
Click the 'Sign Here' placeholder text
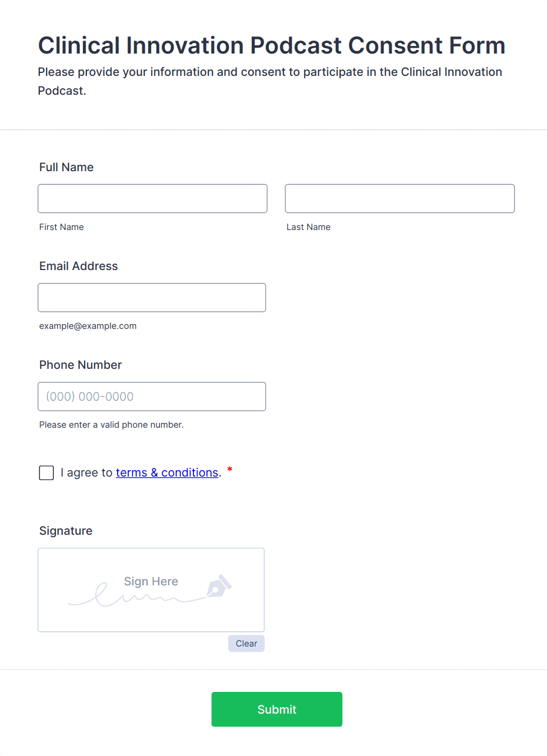(x=151, y=581)
